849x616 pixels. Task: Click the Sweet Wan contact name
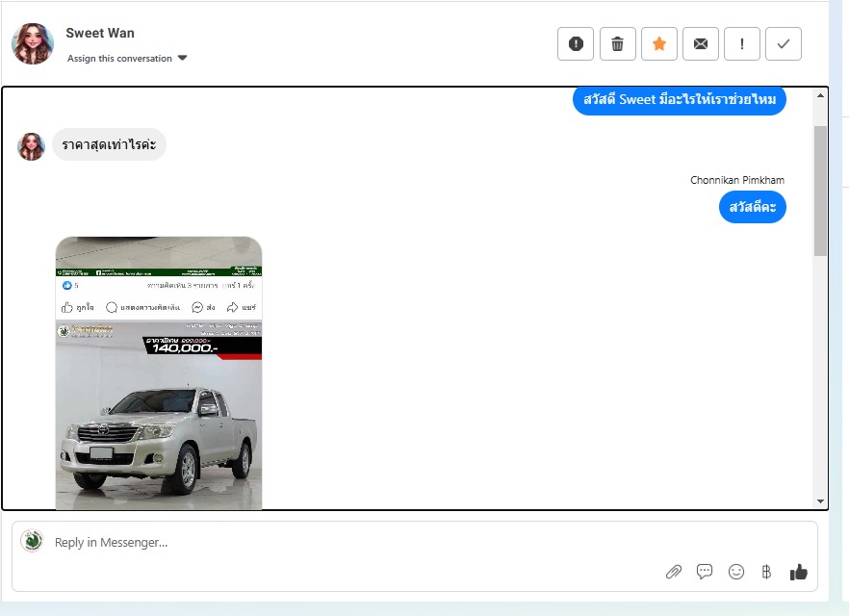100,33
